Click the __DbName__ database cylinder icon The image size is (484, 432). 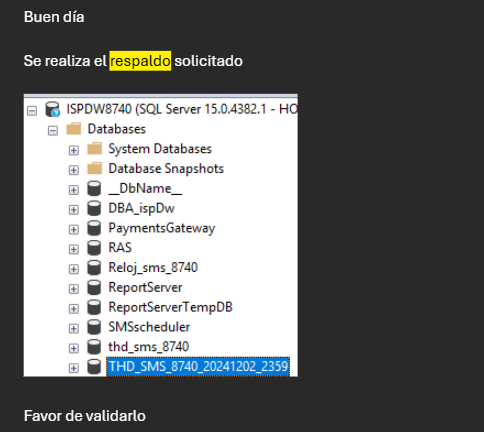click(x=94, y=188)
